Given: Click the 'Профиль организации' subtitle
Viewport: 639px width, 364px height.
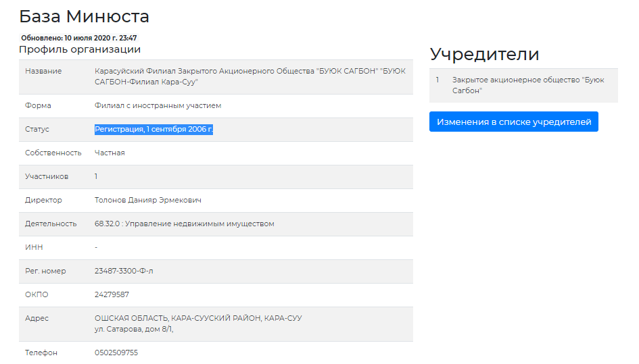Looking at the screenshot, I should (x=80, y=49).
